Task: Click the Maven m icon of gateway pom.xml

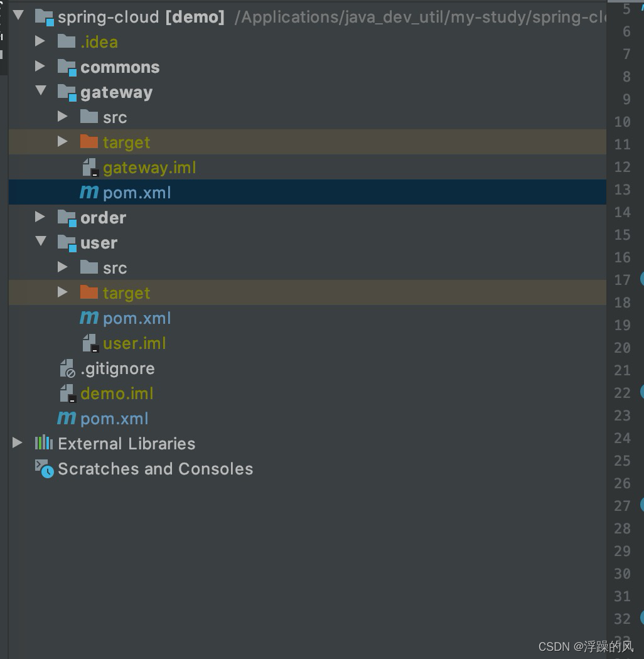Action: pyautogui.click(x=89, y=192)
